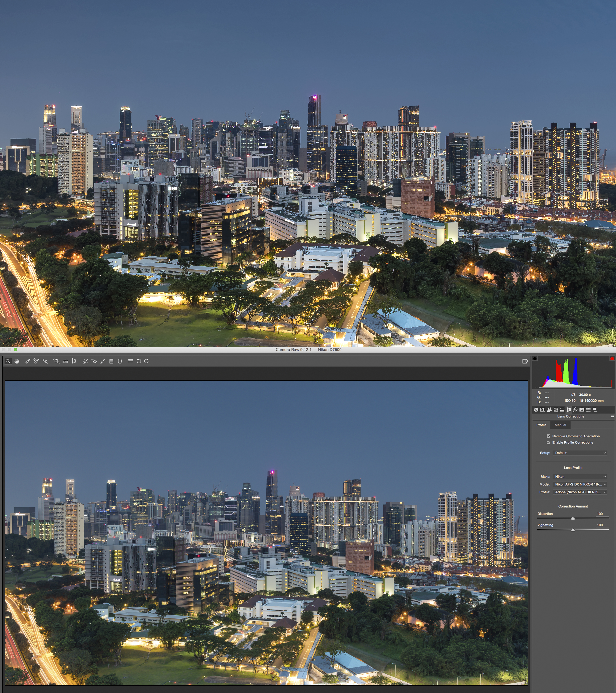Uncheck Enable Profile Corrections
Screen dimensions: 616x693
[x=549, y=442]
